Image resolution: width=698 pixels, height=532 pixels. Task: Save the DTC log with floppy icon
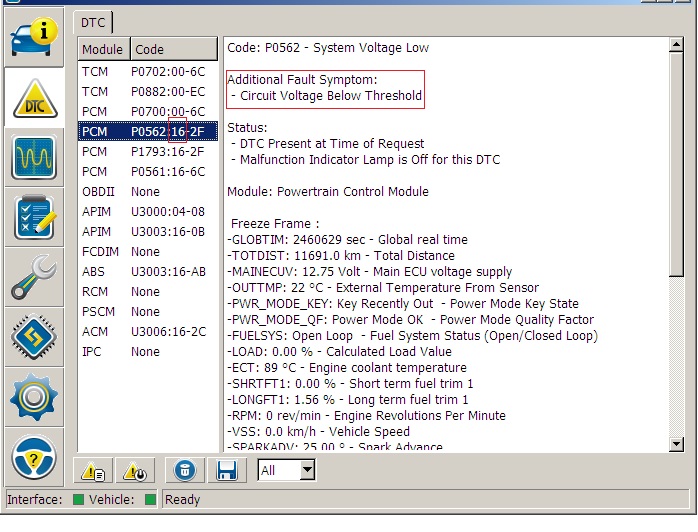point(226,470)
